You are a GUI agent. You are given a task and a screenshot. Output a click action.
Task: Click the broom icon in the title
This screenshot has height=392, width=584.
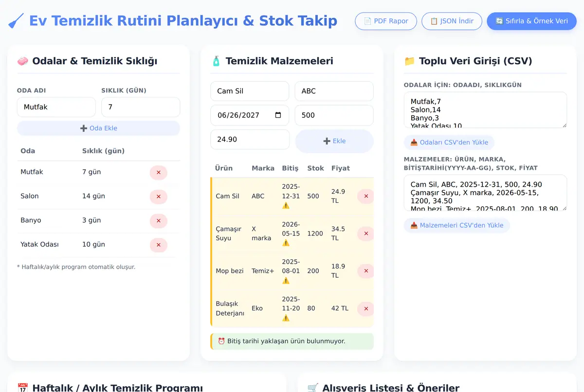[16, 21]
